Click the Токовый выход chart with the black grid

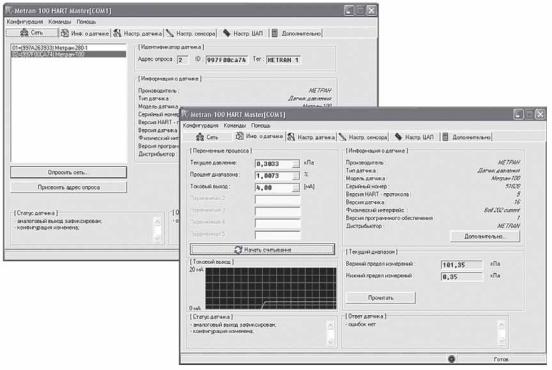(x=271, y=288)
